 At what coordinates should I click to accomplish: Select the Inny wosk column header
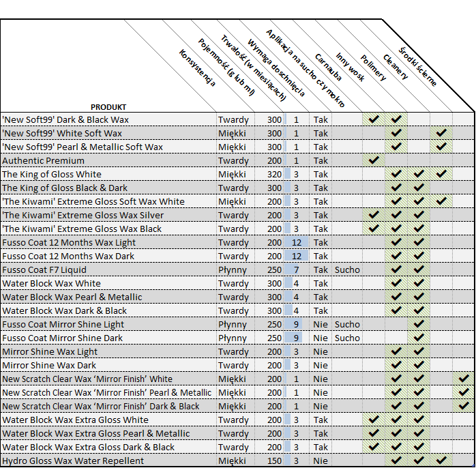[350, 67]
